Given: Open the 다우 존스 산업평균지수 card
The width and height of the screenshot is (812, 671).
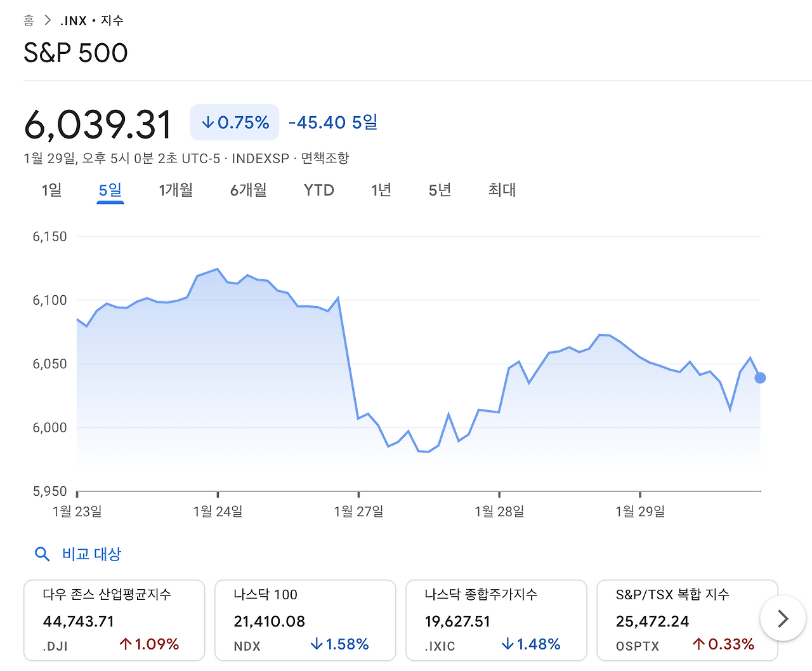Looking at the screenshot, I should click(114, 620).
